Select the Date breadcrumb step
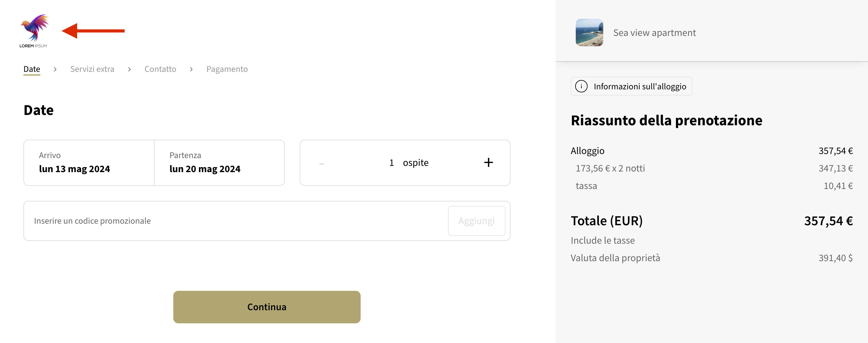 pyautogui.click(x=32, y=69)
